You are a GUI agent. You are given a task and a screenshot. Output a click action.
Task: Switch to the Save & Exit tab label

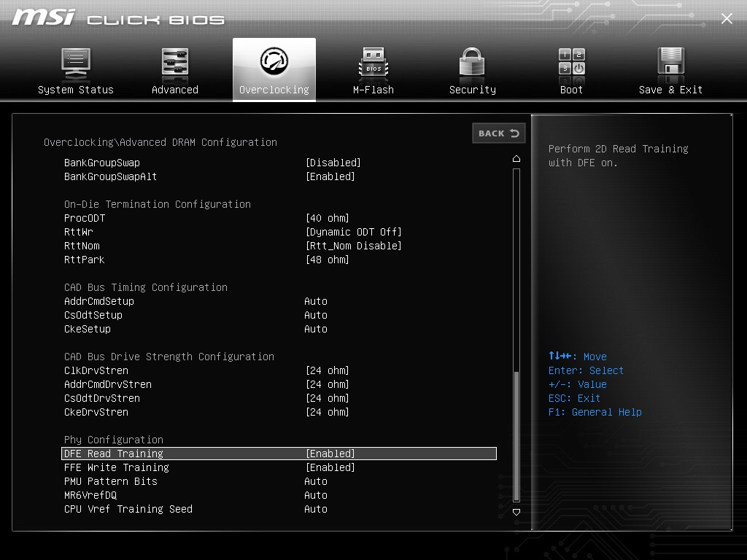671,90
